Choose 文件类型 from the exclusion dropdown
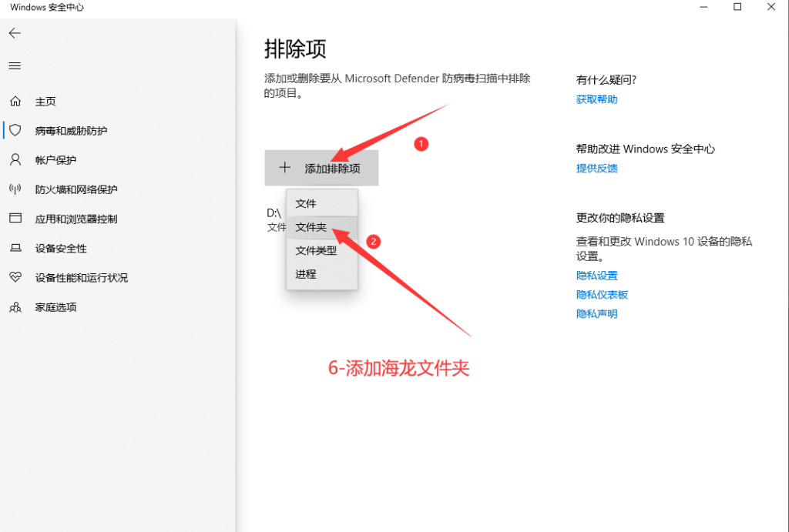Screen dimensions: 789x532 [322, 250]
